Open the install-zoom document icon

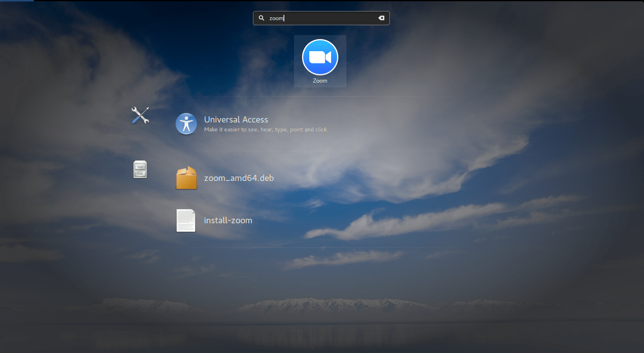186,220
